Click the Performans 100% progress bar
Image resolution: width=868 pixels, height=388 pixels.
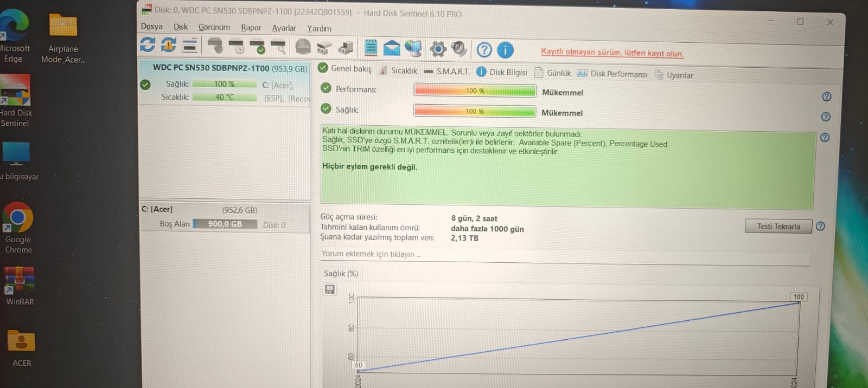[475, 90]
